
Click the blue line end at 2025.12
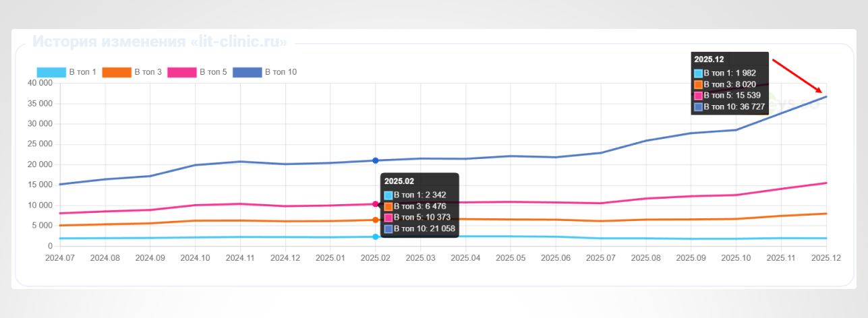pos(826,96)
